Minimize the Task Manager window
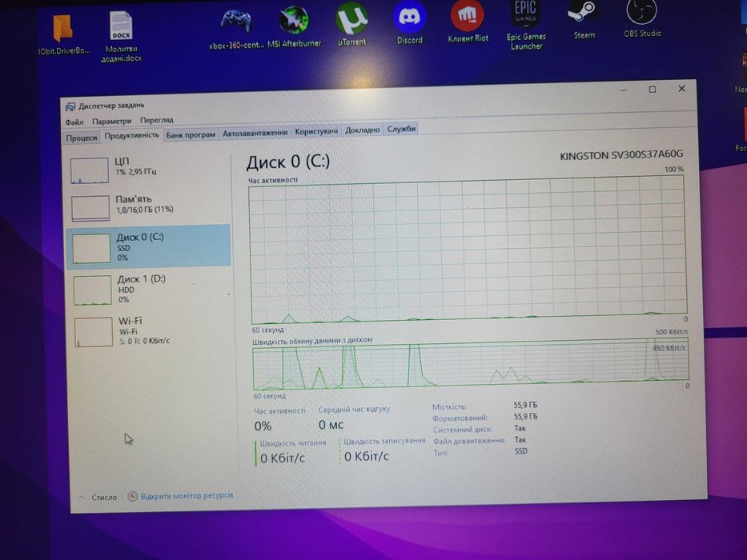Screen dimensions: 747x560 pos(623,90)
